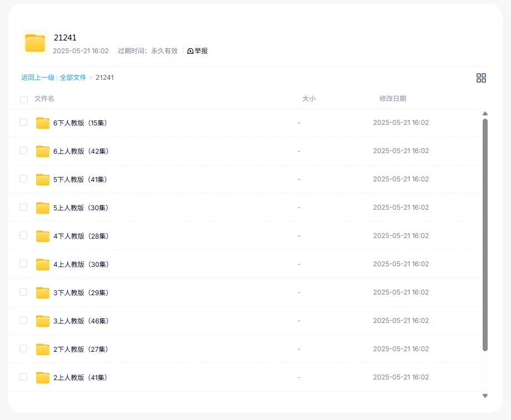Click the report (举报) icon
The width and height of the screenshot is (511, 420).
191,51
